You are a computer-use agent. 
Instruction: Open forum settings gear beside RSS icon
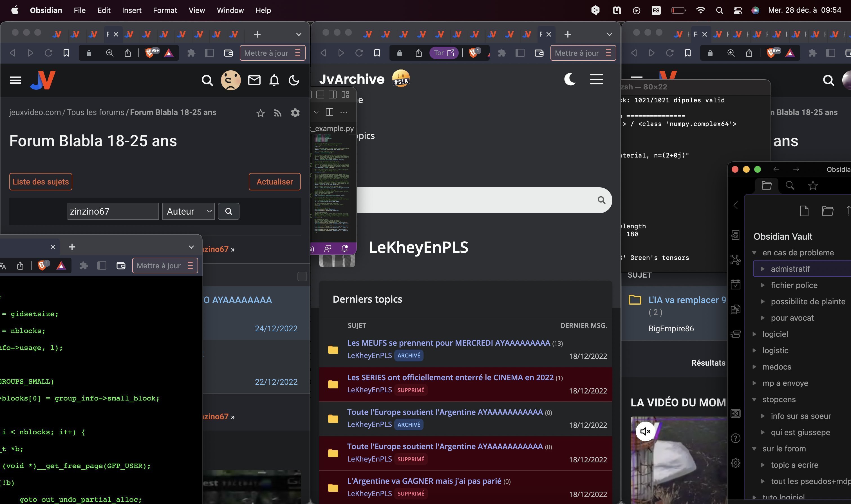tap(295, 113)
